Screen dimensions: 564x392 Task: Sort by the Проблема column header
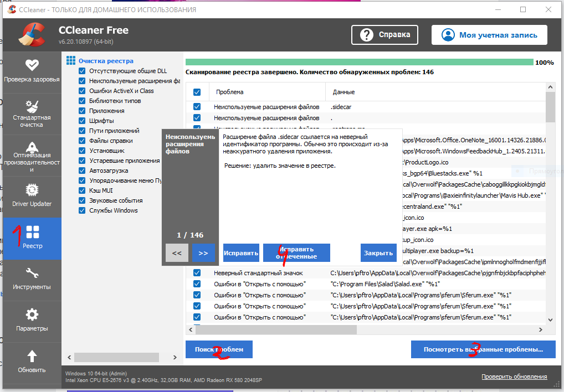(x=267, y=92)
